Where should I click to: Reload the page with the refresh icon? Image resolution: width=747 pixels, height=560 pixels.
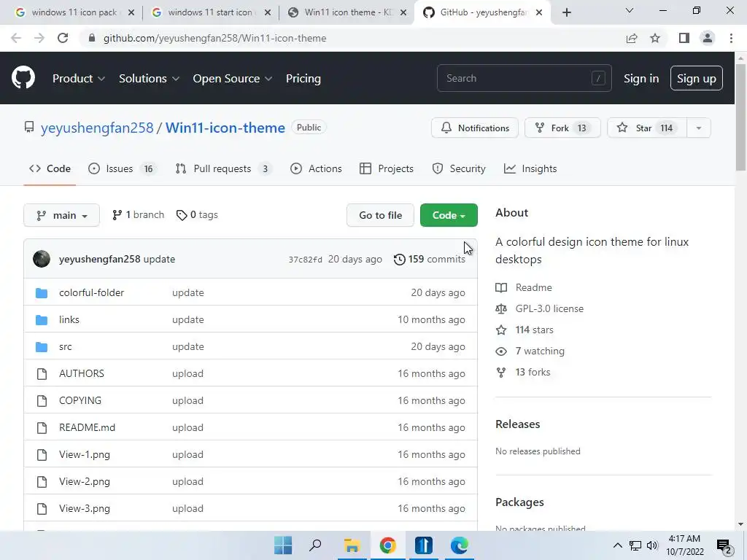tap(63, 38)
